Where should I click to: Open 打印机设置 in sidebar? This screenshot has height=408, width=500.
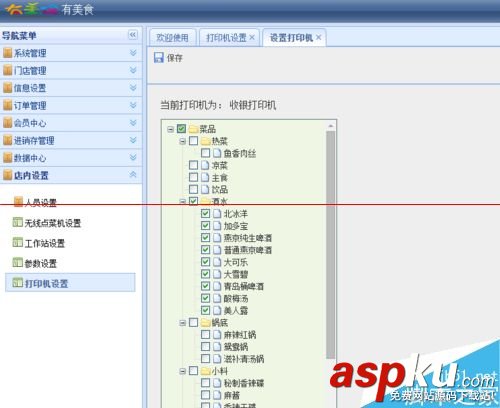click(70, 283)
